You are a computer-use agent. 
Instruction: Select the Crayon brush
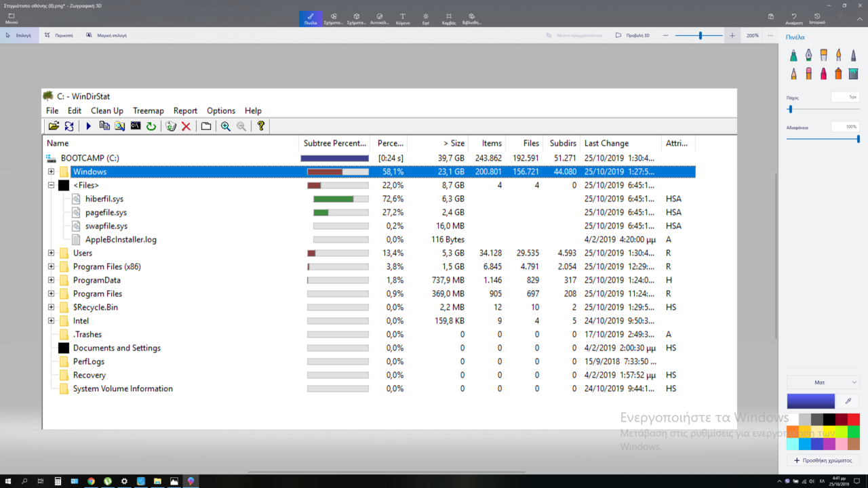(823, 73)
